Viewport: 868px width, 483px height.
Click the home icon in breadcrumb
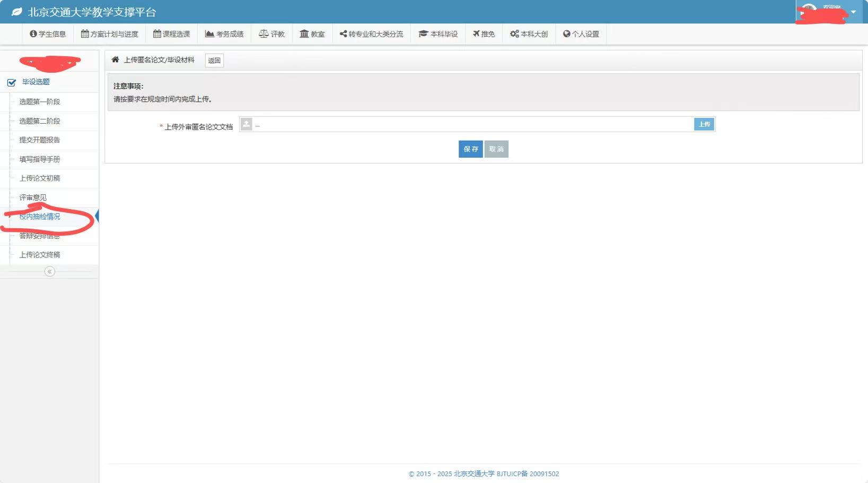coord(115,60)
